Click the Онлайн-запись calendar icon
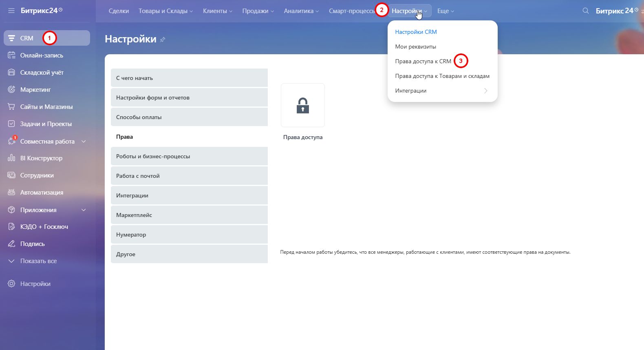The height and width of the screenshot is (350, 644). click(11, 55)
